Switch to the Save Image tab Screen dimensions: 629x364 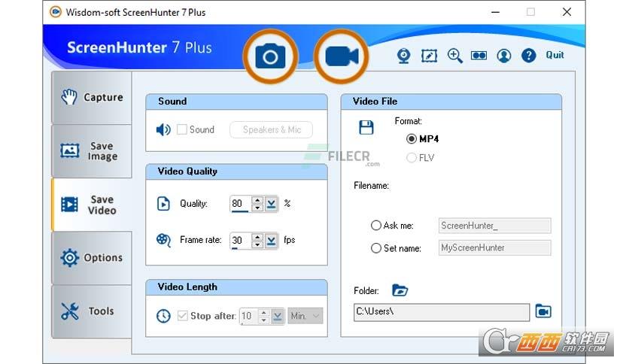pos(92,150)
